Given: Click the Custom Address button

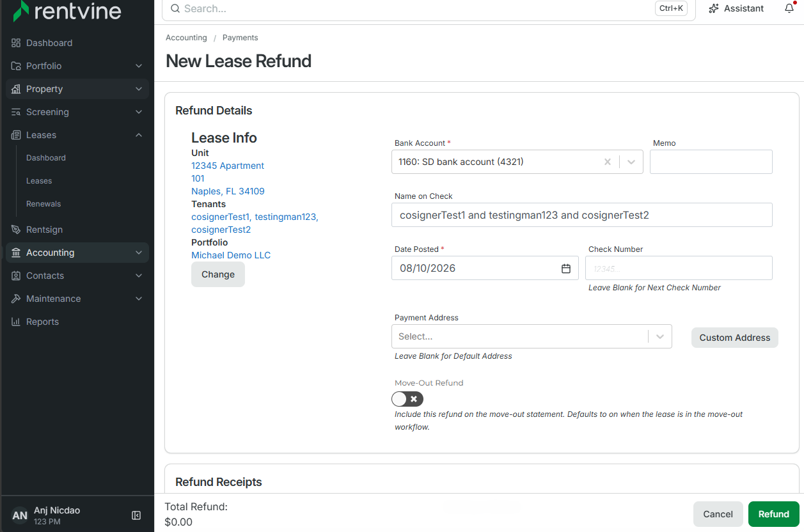Looking at the screenshot, I should (735, 338).
